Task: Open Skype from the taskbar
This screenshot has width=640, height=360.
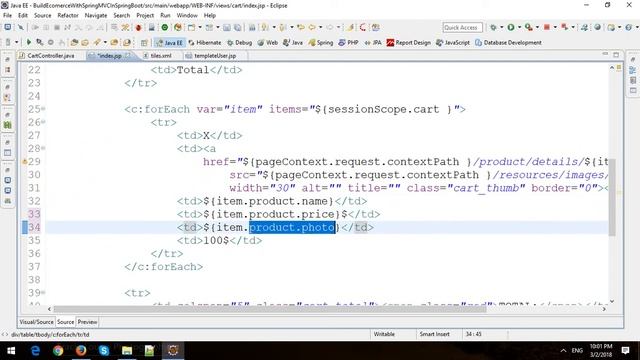Action: pos(104,350)
